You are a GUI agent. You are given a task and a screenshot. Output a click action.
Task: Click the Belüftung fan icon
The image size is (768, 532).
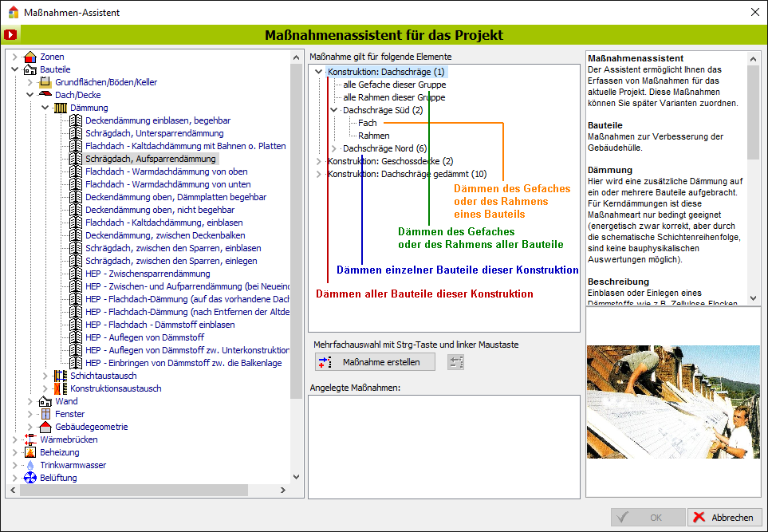click(30, 478)
